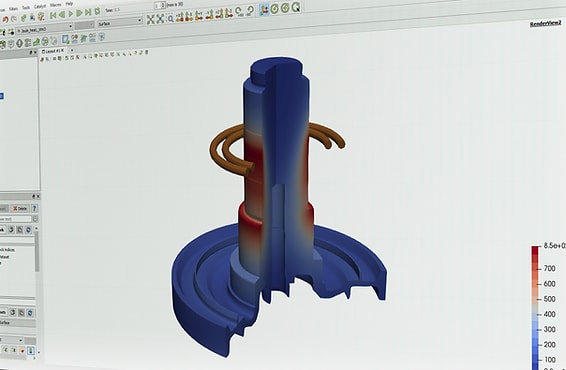Image resolution: width=566 pixels, height=370 pixels.
Task: Open the greyed-out component dropdown
Action: coord(84,25)
